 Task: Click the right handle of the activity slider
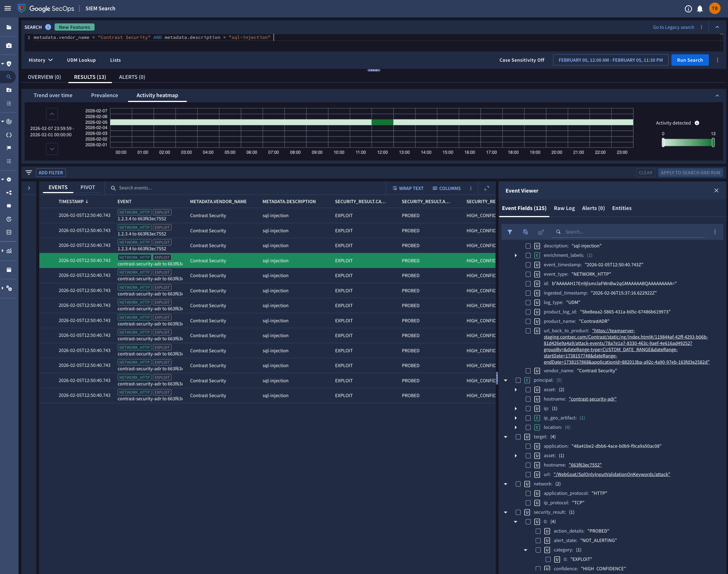point(713,143)
